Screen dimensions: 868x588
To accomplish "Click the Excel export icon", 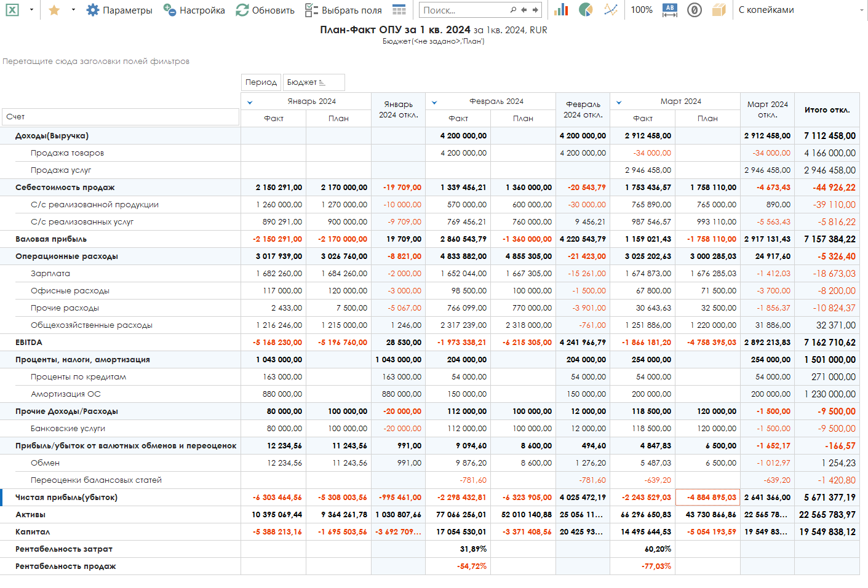I will pyautogui.click(x=12, y=10).
